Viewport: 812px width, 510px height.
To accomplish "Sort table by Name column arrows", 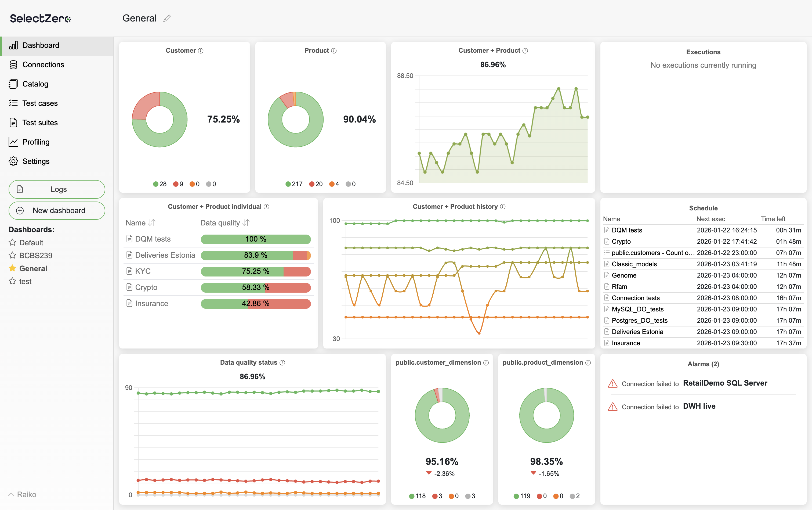I will point(152,222).
